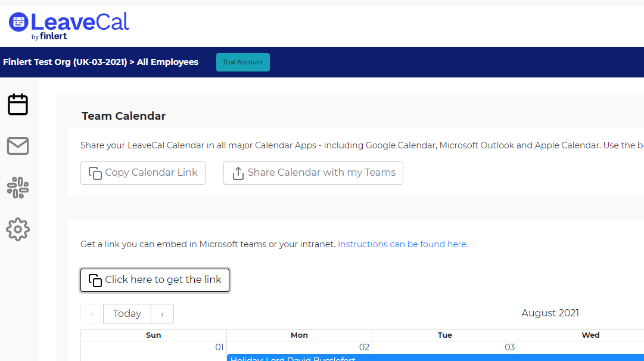Advance to next month with right chevron
This screenshot has height=361, width=644.
pyautogui.click(x=162, y=314)
